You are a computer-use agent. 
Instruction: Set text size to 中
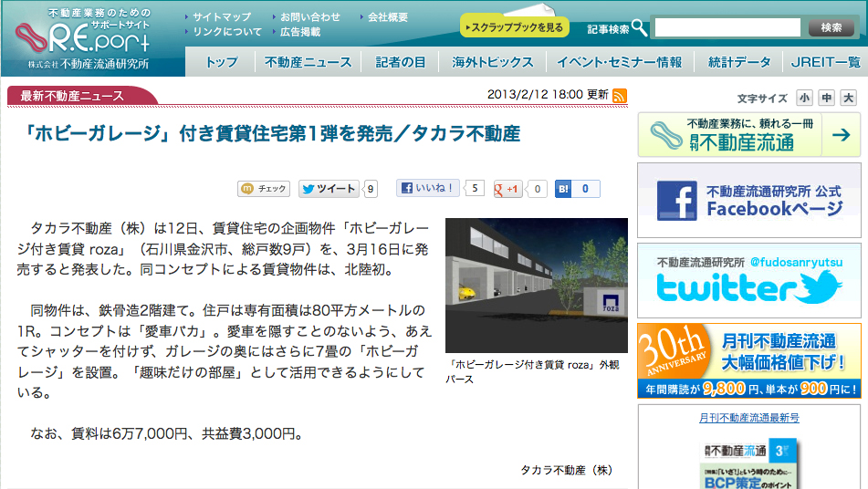[826, 98]
